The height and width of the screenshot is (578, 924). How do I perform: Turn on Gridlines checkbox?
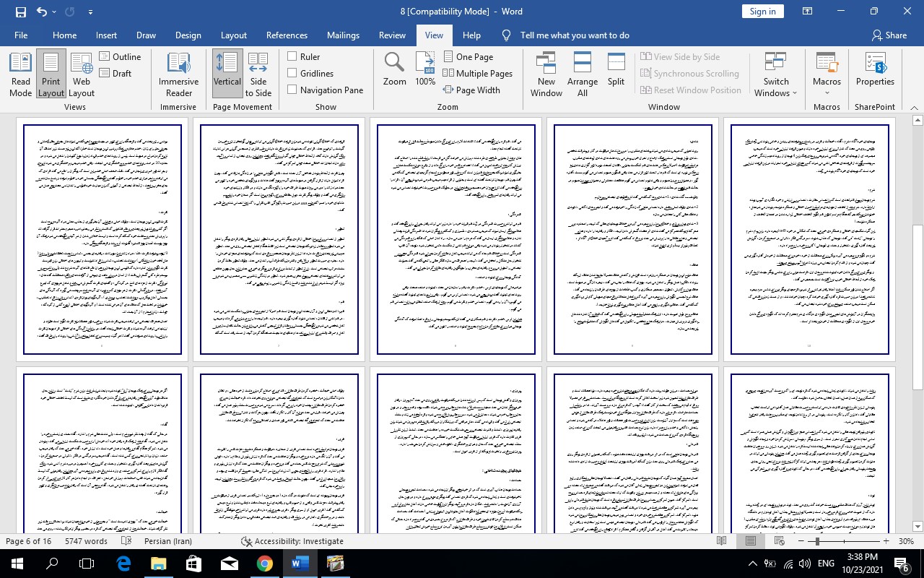click(292, 73)
